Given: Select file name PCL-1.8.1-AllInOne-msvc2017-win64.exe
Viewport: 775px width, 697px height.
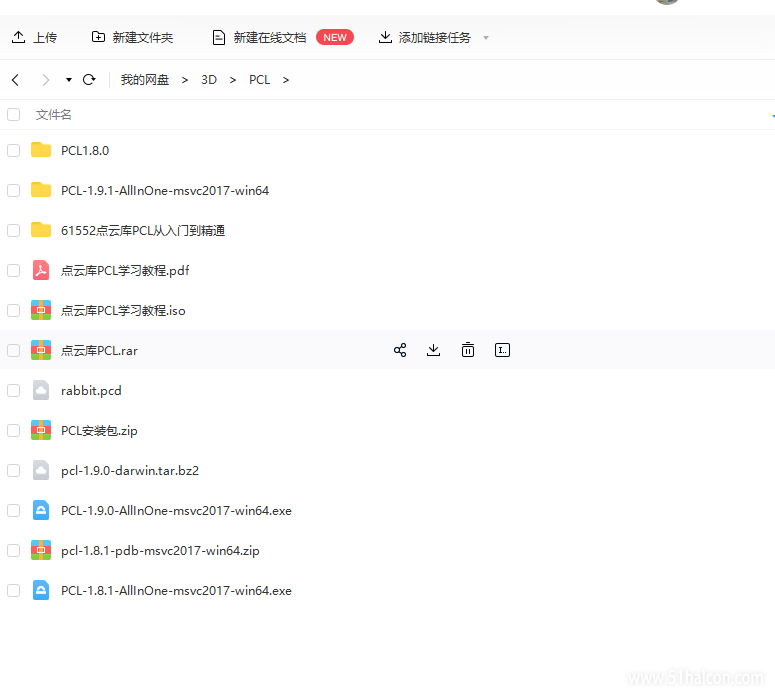Looking at the screenshot, I should (176, 591).
